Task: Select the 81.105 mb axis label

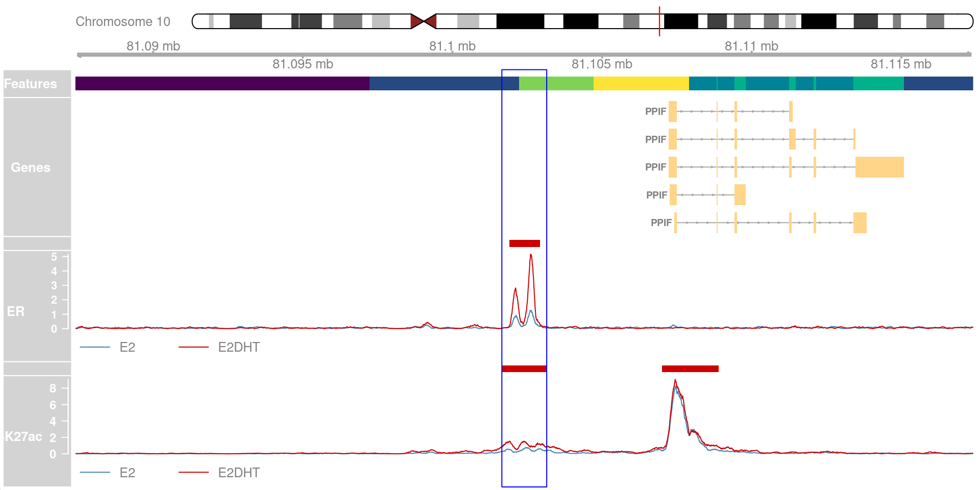Action: pyautogui.click(x=602, y=64)
